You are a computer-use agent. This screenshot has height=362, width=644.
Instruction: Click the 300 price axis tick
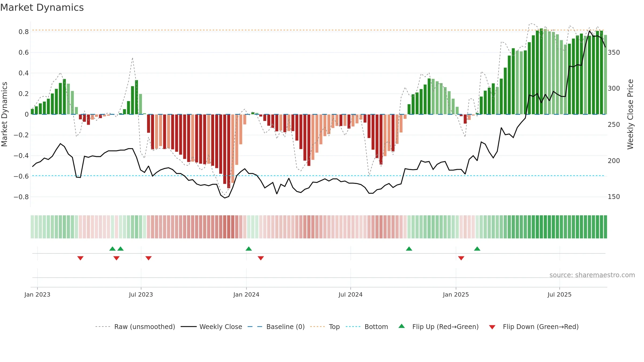(614, 88)
